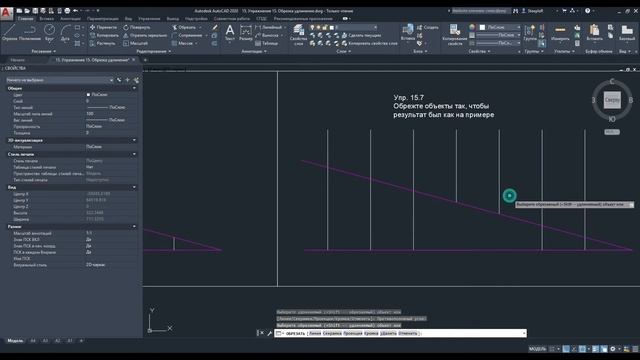Open the Вставка ribbon tab

tap(47, 19)
